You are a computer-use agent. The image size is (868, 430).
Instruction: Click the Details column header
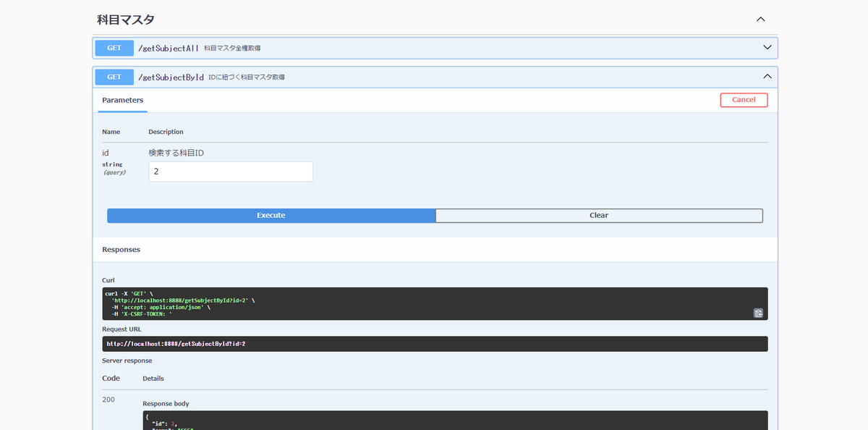click(153, 379)
